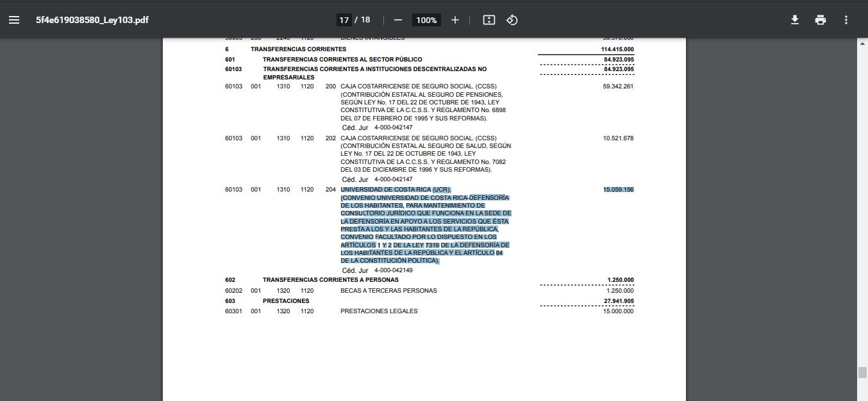Click the BECAS A TERCERAS PERSONAS line
Viewport: 868px width, 401px height.
(388, 291)
